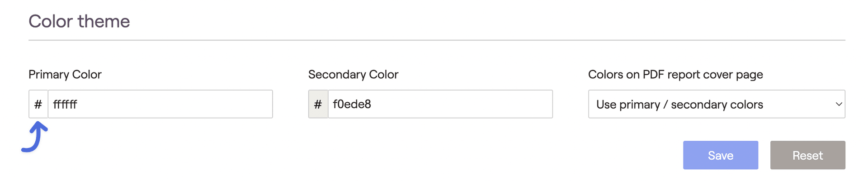Click the Primary Color label
The image size is (868, 181).
(65, 74)
